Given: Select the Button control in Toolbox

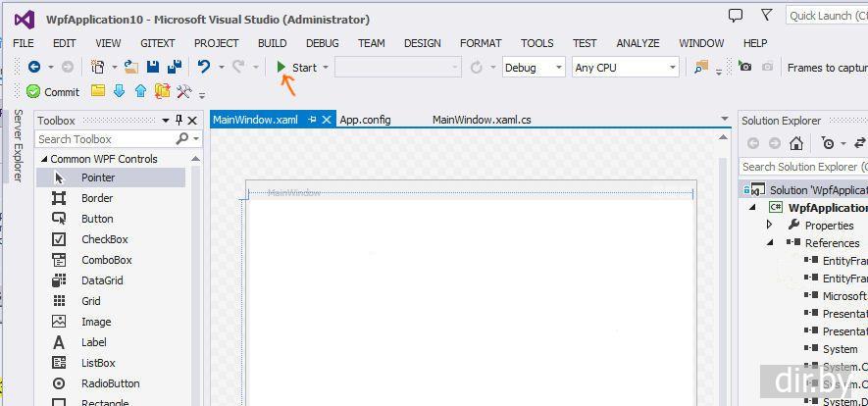Looking at the screenshot, I should coord(97,219).
